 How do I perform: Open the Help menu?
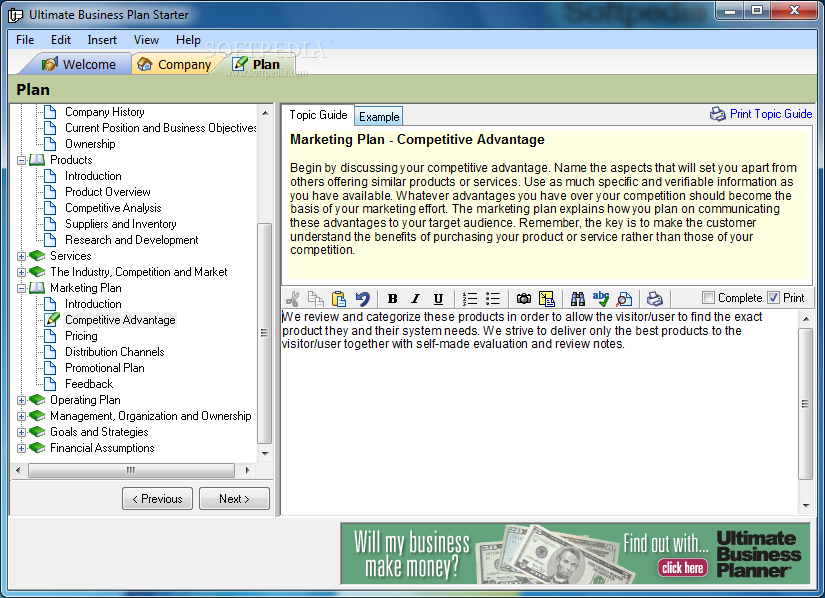[x=188, y=40]
